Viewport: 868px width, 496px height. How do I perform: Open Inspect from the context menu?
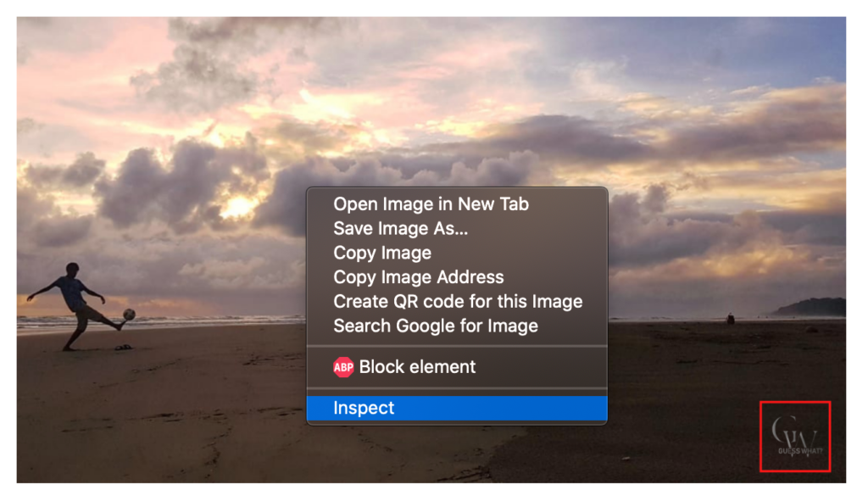tap(364, 409)
